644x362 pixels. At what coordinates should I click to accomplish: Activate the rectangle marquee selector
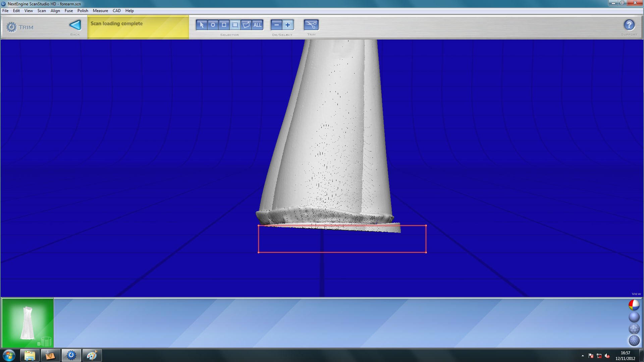coord(235,24)
